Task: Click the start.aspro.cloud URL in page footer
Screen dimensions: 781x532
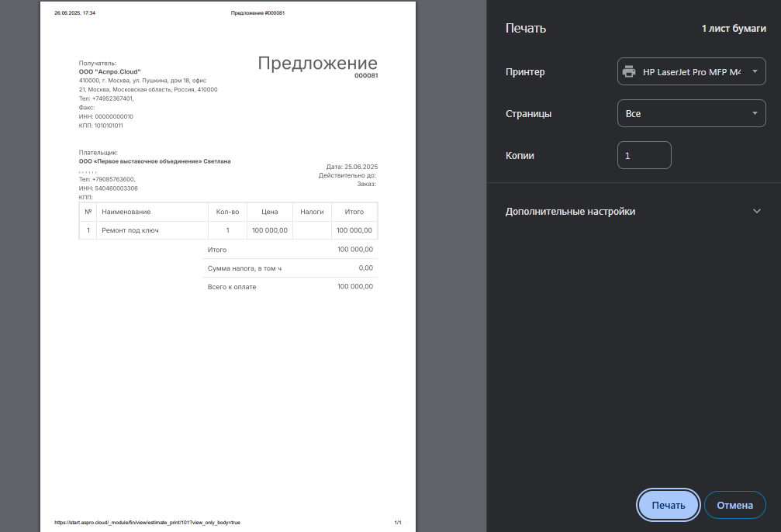Action: pyautogui.click(x=147, y=523)
